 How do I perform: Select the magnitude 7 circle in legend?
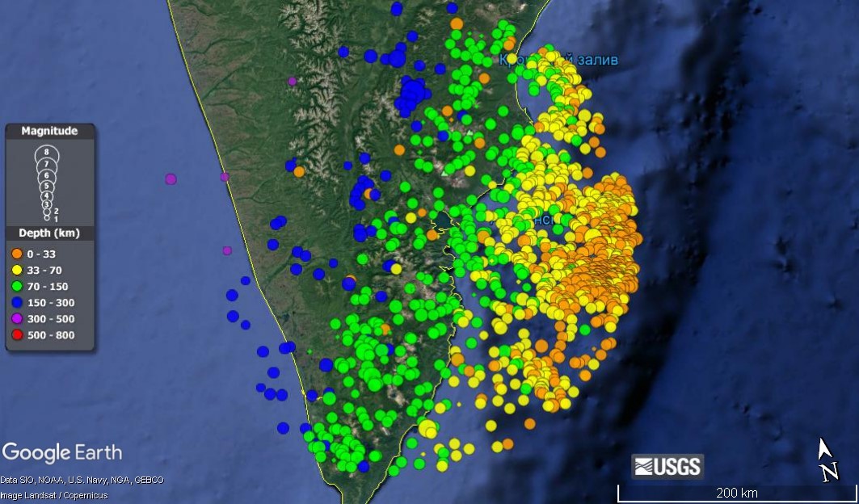(x=47, y=165)
